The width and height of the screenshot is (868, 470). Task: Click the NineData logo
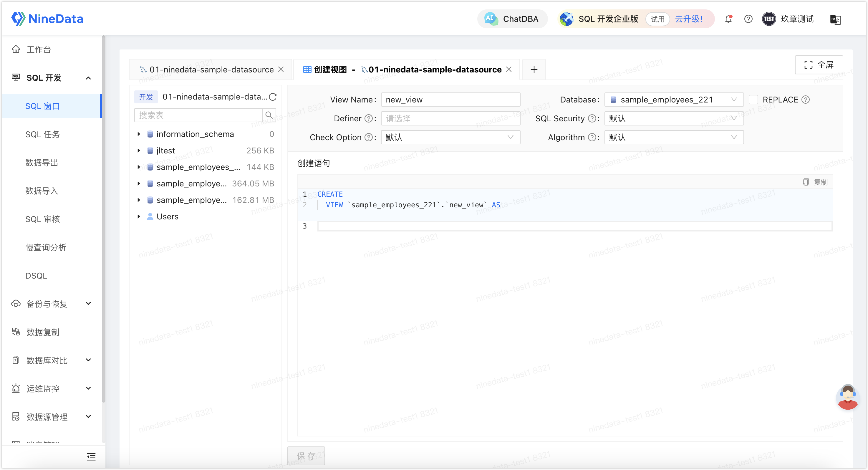point(47,19)
